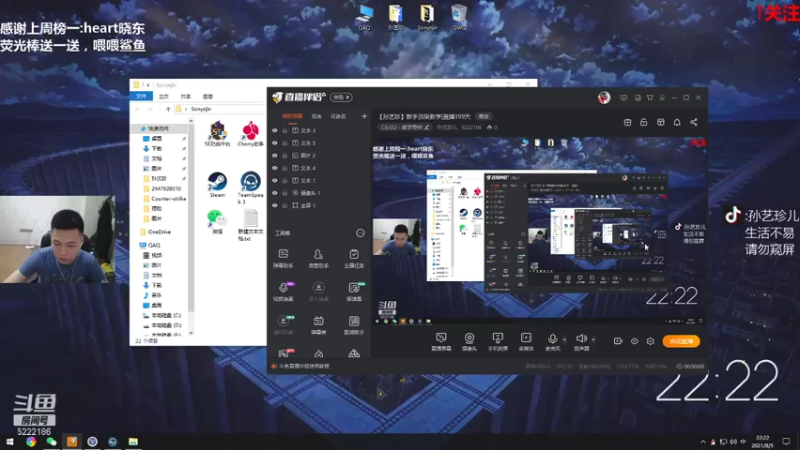Switch to the 可改名 scene tab
The image size is (800, 450).
click(x=338, y=116)
